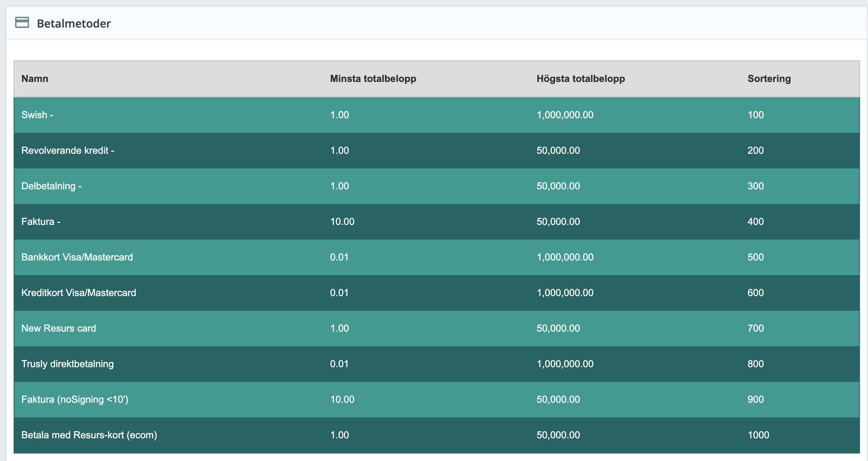Select the Revolverande kredit - name cell
Viewport: 868px width, 461px height.
68,150
